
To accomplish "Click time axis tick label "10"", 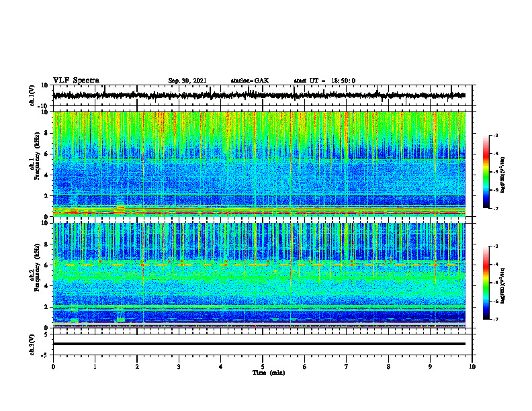I will [x=472, y=367].
